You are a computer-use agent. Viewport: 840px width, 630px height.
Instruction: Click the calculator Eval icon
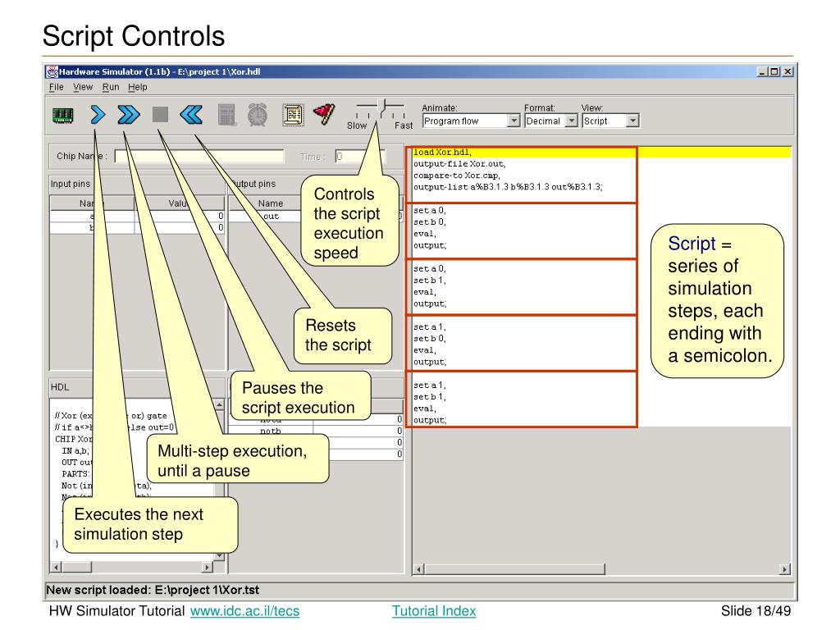point(226,115)
